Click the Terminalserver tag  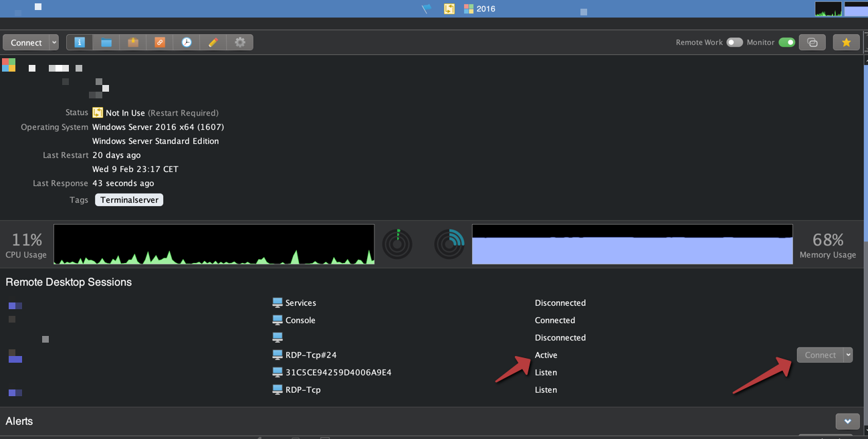click(x=129, y=199)
